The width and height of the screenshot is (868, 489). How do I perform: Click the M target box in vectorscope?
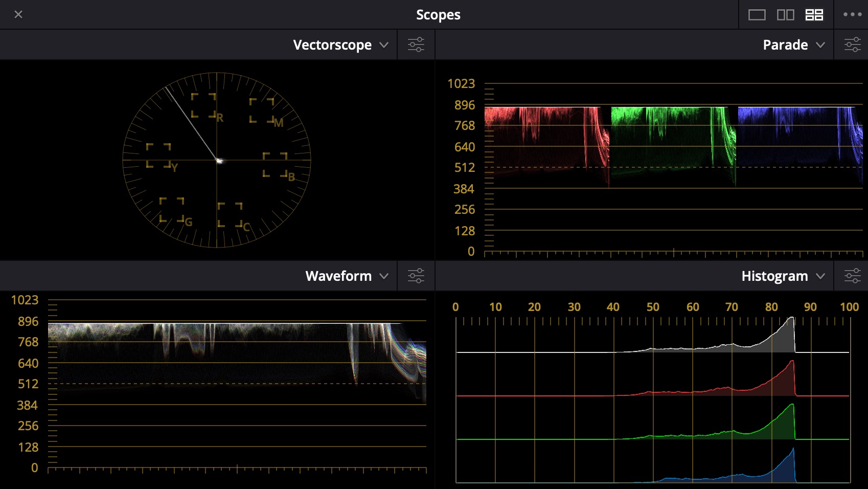pyautogui.click(x=262, y=110)
